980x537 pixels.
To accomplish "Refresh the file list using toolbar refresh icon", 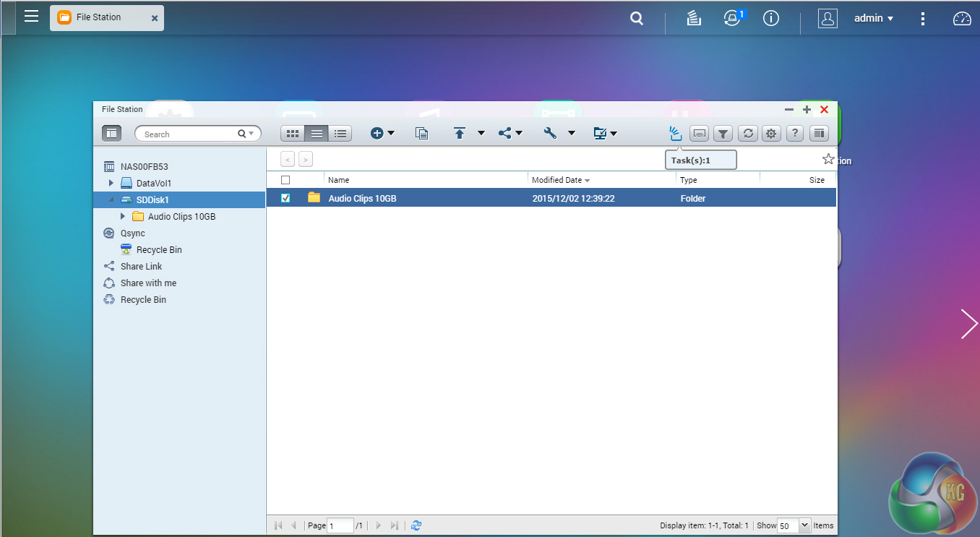I will pyautogui.click(x=748, y=133).
